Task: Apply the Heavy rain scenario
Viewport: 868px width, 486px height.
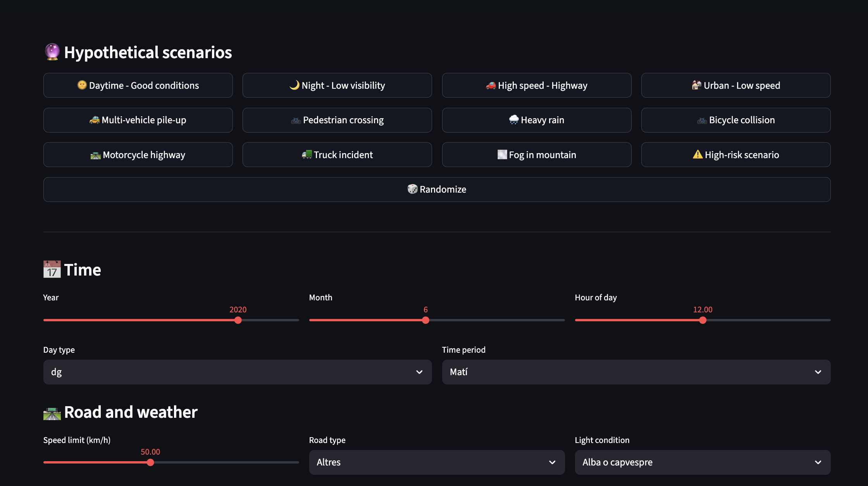Action: pos(537,120)
